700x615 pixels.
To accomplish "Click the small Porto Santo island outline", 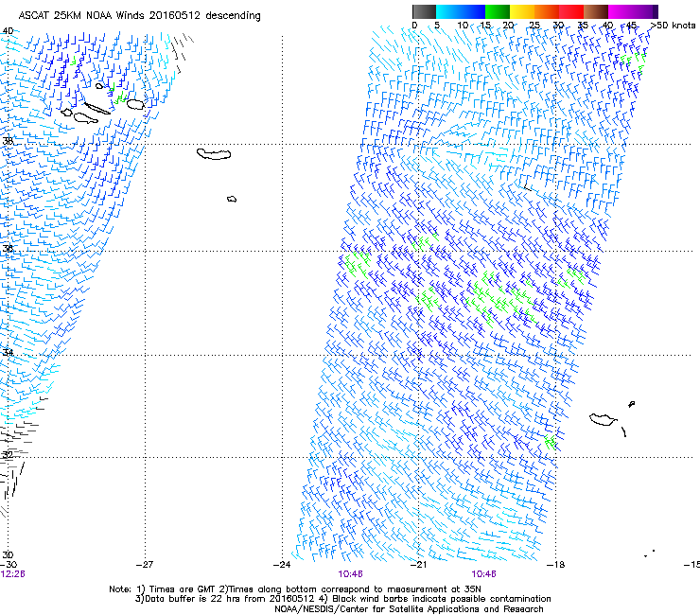I will coord(631,404).
